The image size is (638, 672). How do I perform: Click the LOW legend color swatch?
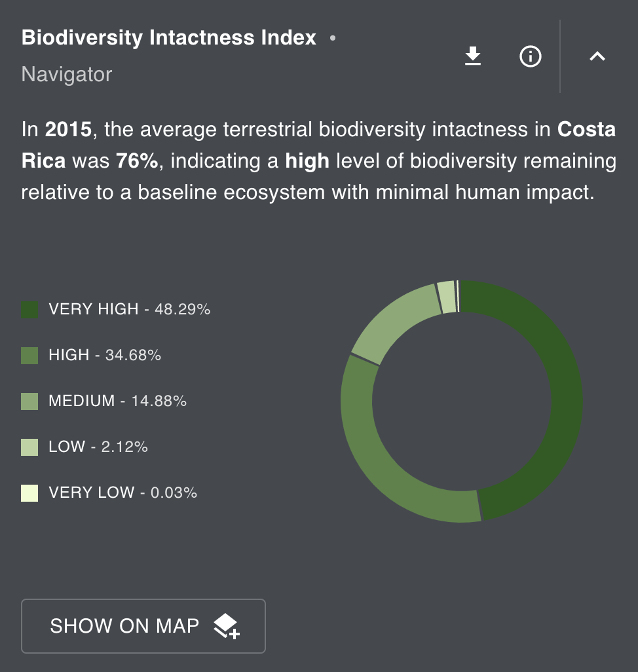pos(29,447)
